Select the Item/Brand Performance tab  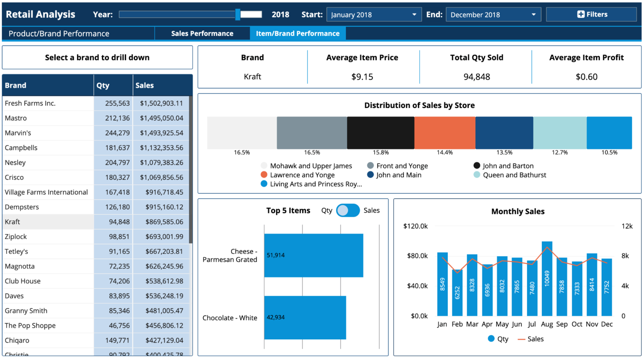[298, 34]
